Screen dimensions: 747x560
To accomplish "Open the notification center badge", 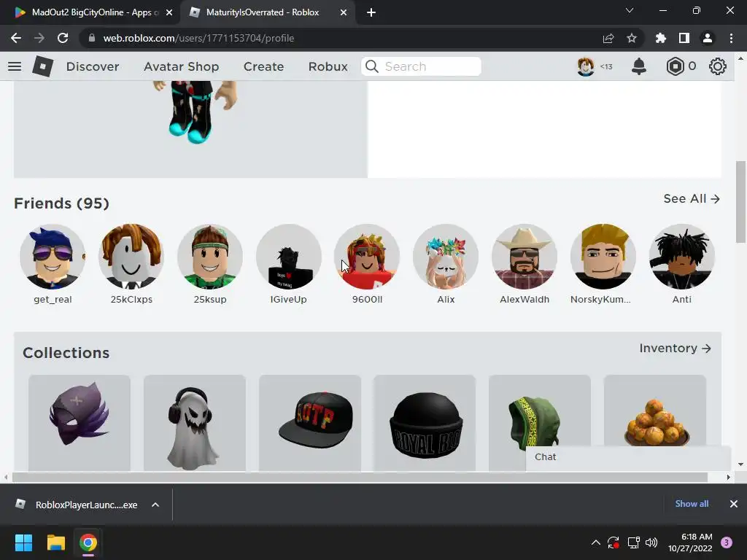I will (727, 542).
